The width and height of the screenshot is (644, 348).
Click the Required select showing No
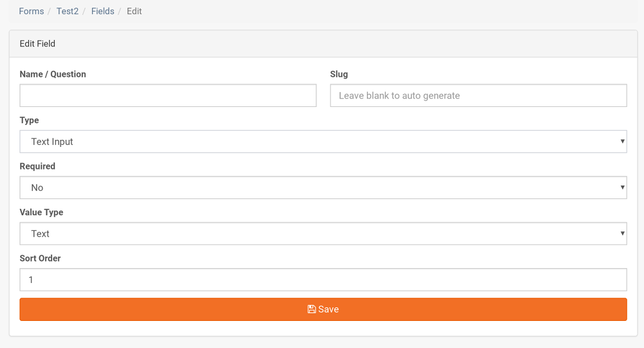pyautogui.click(x=323, y=188)
